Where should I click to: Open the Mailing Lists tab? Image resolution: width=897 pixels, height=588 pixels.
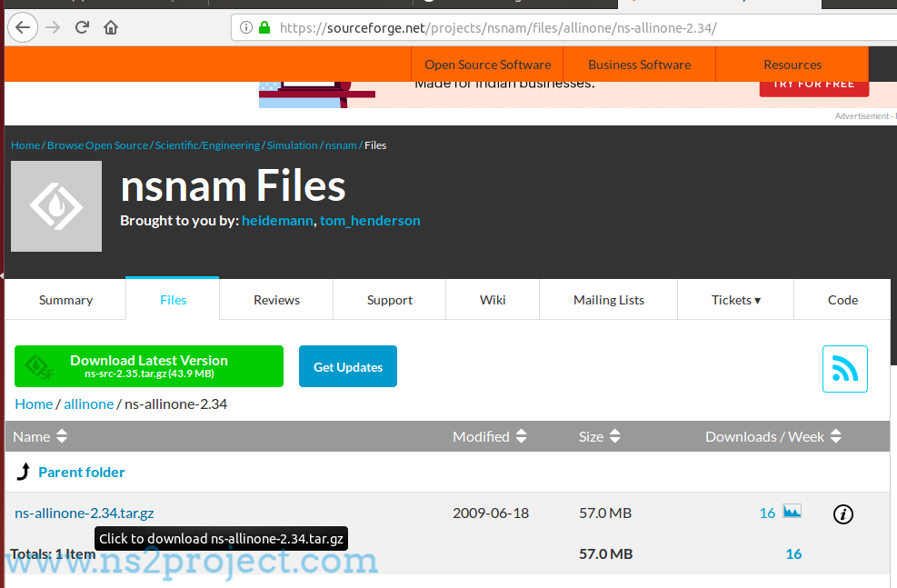coord(609,300)
